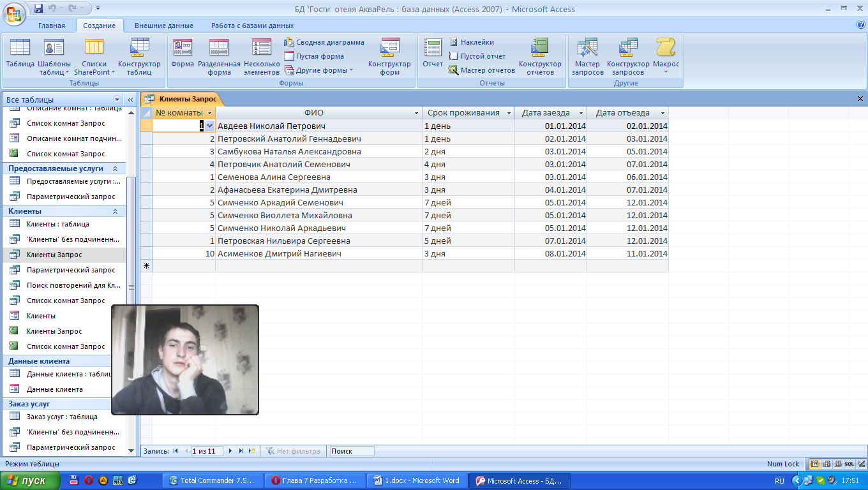The image size is (868, 490).
Task: Switch to Создание ribbon tab
Action: click(x=99, y=26)
